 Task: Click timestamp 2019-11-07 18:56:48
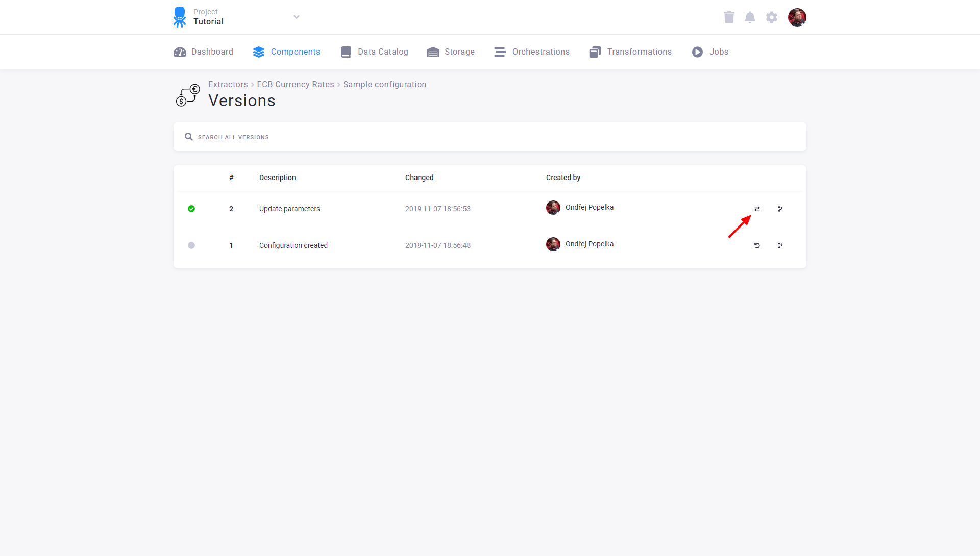tap(438, 245)
